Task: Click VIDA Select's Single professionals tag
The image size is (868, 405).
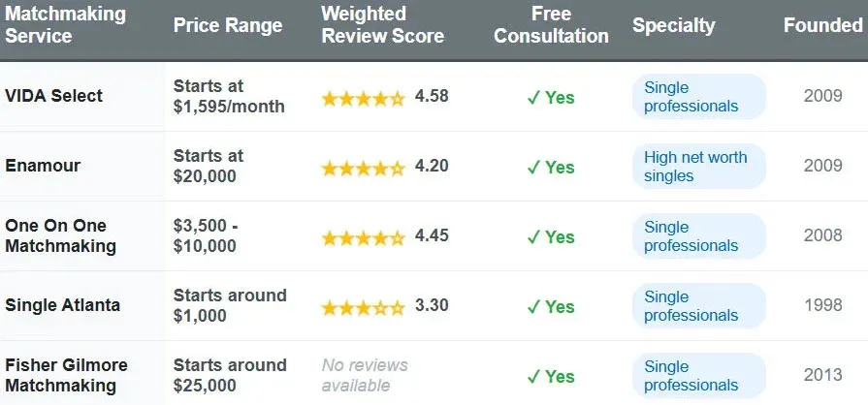Action: tap(691, 97)
